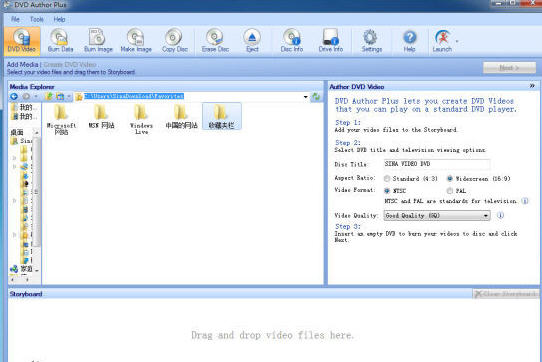Go up one folder level

(49, 96)
